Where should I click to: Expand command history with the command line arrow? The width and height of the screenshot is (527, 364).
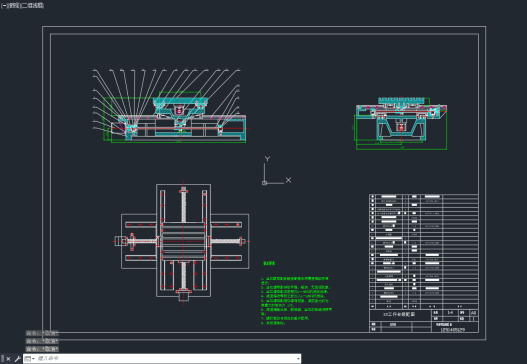point(298,359)
